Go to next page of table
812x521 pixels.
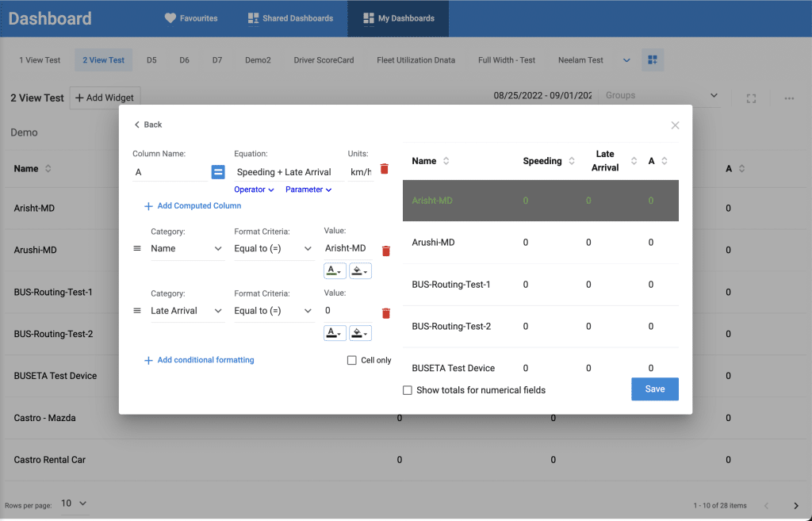[796, 506]
